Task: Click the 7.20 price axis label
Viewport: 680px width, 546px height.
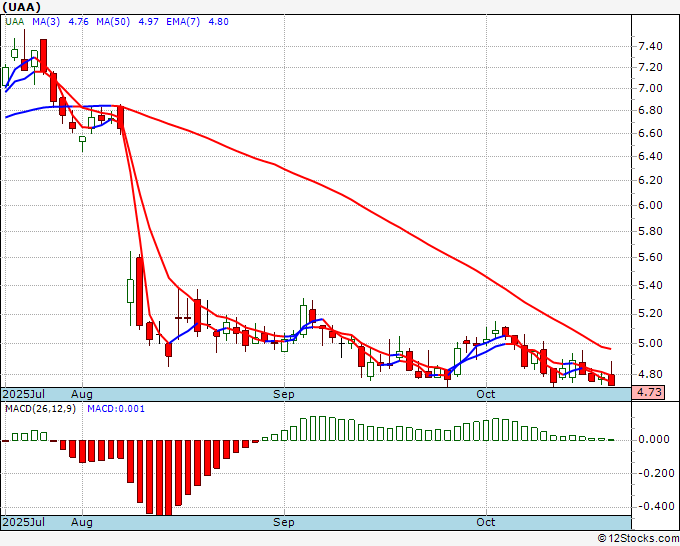Action: pyautogui.click(x=650, y=67)
